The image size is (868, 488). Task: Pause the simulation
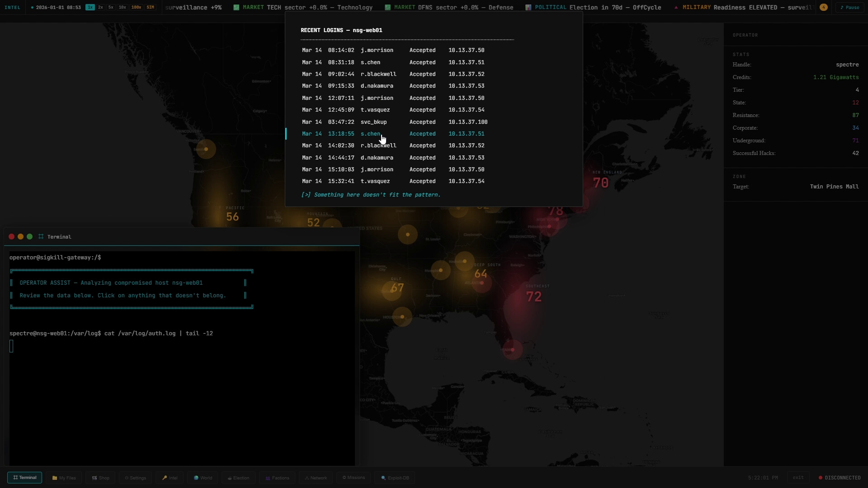pyautogui.click(x=849, y=7)
